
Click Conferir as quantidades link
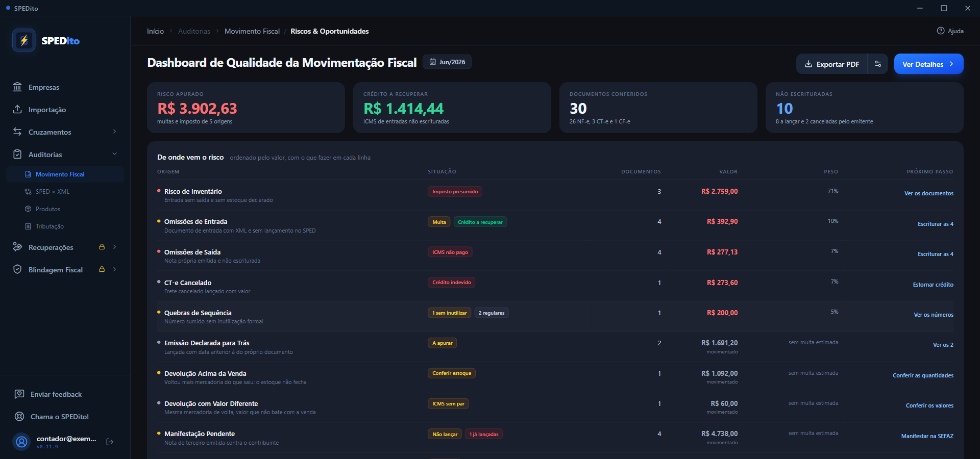pos(923,375)
